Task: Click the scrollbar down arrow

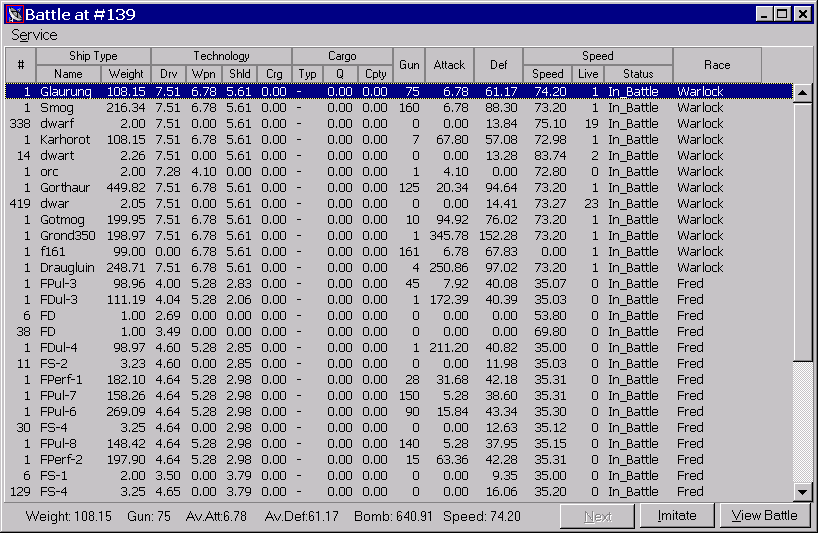Action: [802, 491]
